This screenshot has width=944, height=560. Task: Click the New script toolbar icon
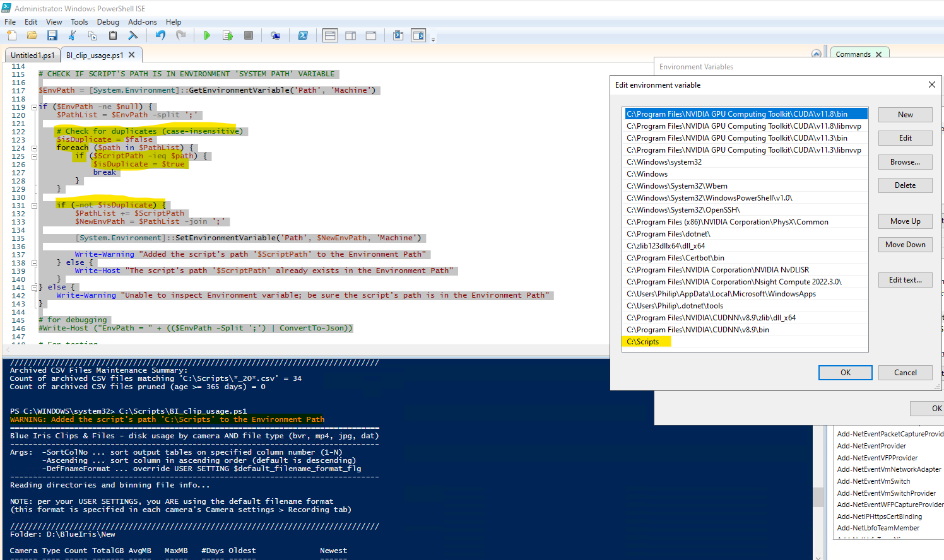pyautogui.click(x=12, y=36)
